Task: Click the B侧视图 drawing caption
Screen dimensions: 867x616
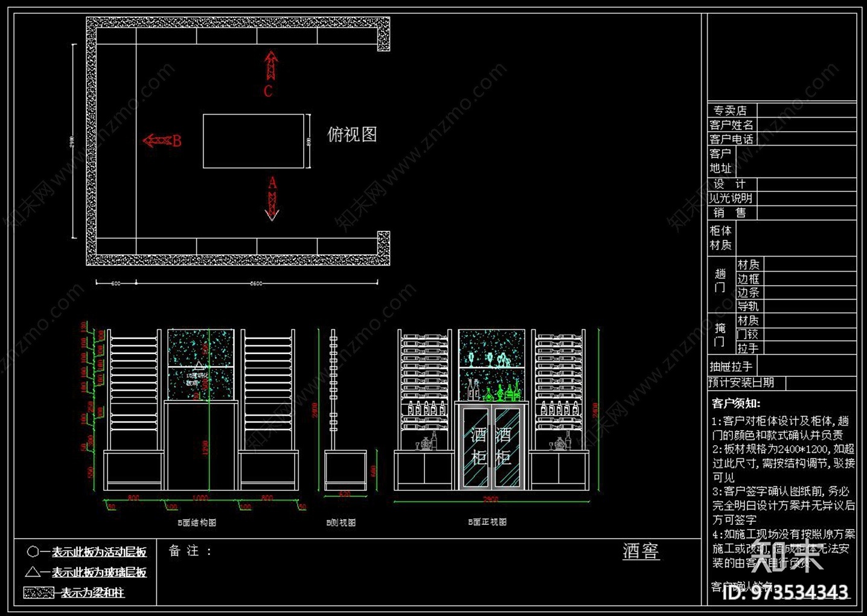Action: (x=341, y=522)
